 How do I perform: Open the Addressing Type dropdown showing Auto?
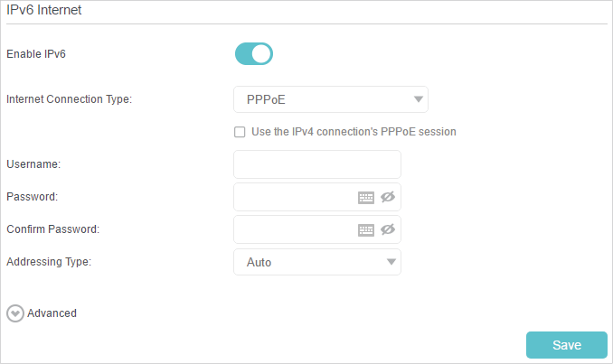(x=317, y=262)
